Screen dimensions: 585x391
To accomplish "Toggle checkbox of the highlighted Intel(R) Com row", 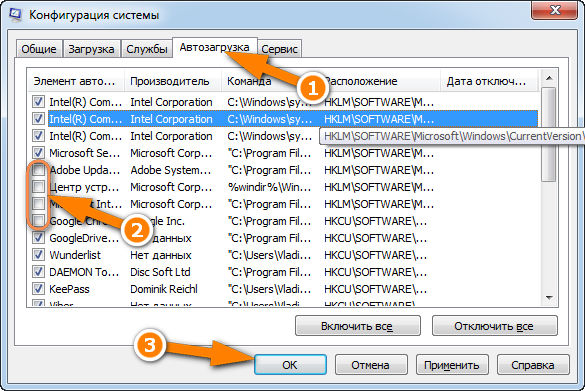I will tap(38, 119).
